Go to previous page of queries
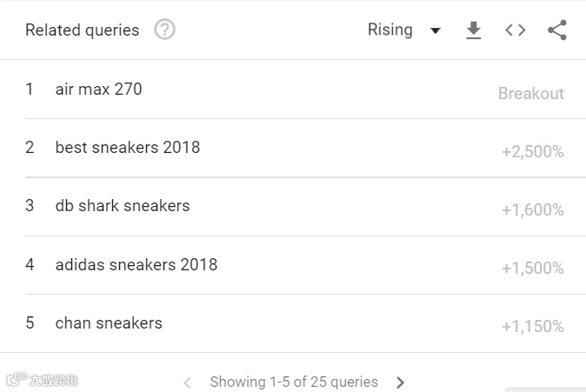586x392 pixels. tap(188, 382)
